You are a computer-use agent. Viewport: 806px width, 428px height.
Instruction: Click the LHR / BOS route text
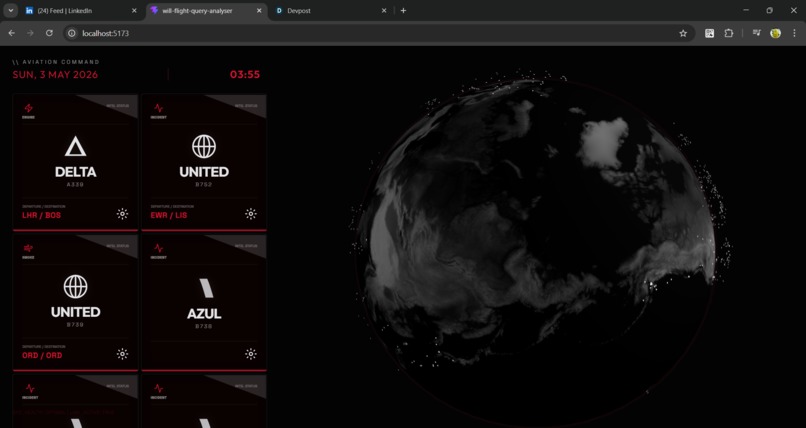click(x=41, y=215)
